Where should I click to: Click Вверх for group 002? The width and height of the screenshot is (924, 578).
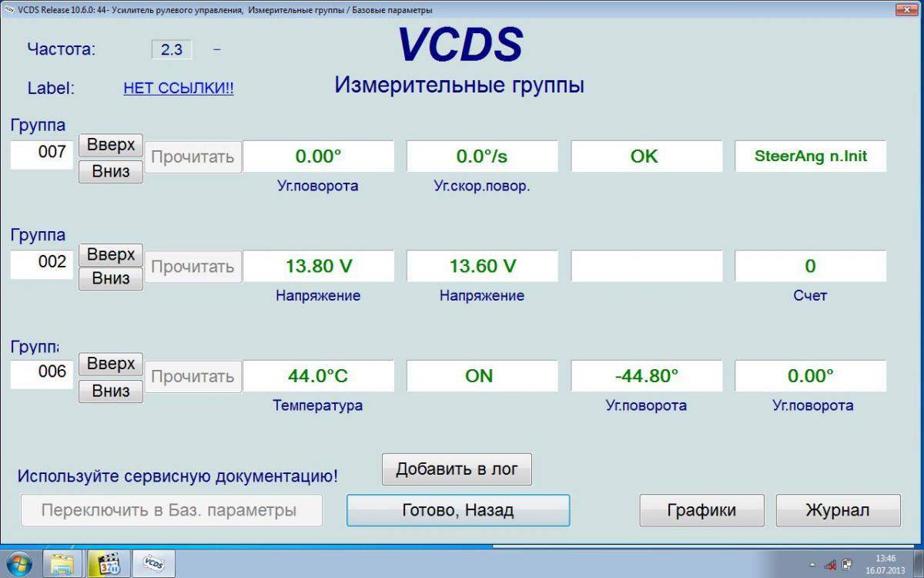coord(111,254)
